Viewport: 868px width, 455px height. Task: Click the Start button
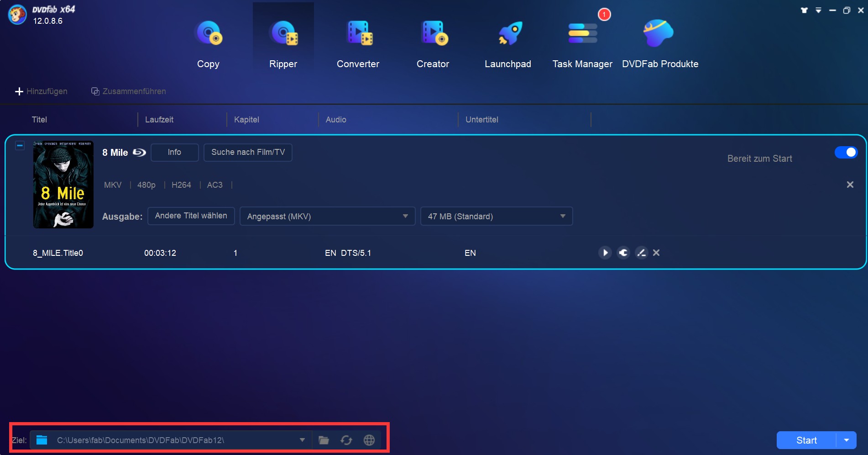coord(806,440)
